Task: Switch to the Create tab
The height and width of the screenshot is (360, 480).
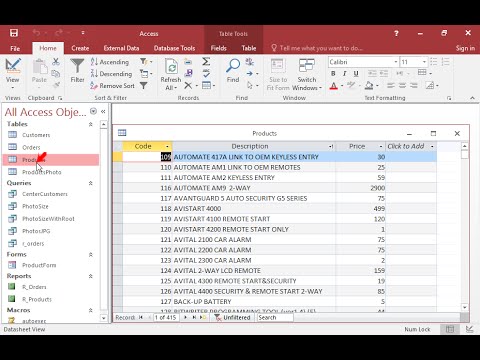Action: (x=80, y=48)
